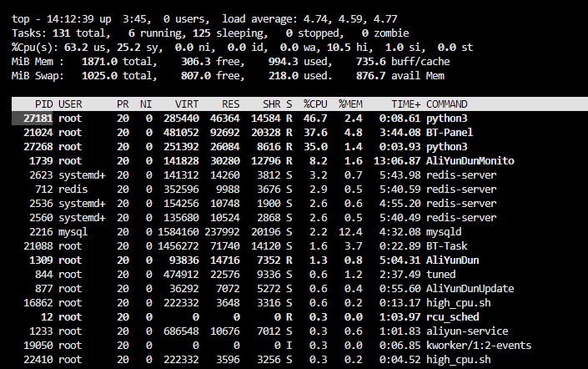
Task: Click the 1871.0 total memory value
Action: [x=99, y=62]
